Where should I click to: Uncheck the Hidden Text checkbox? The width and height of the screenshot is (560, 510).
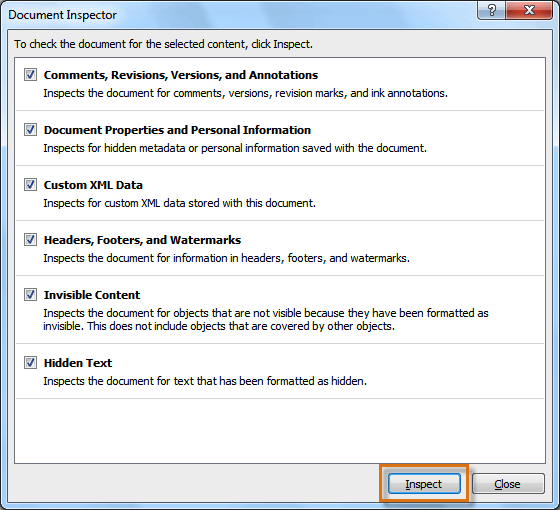[x=30, y=362]
